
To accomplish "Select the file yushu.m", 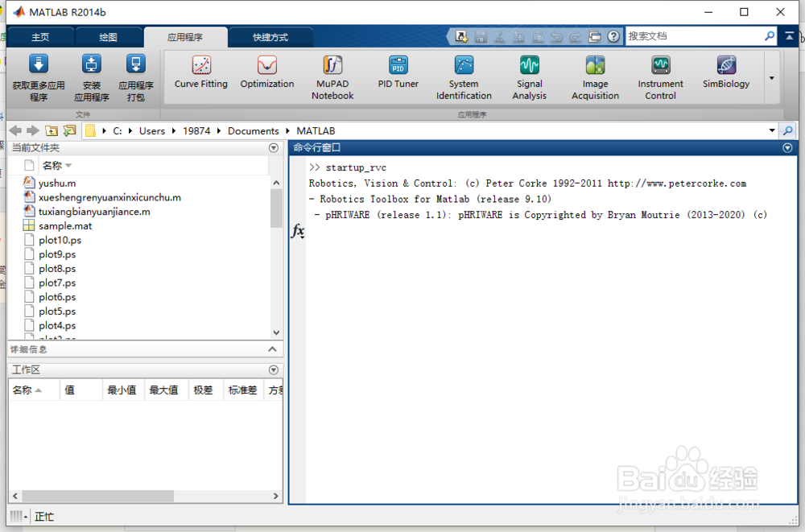I will (57, 184).
